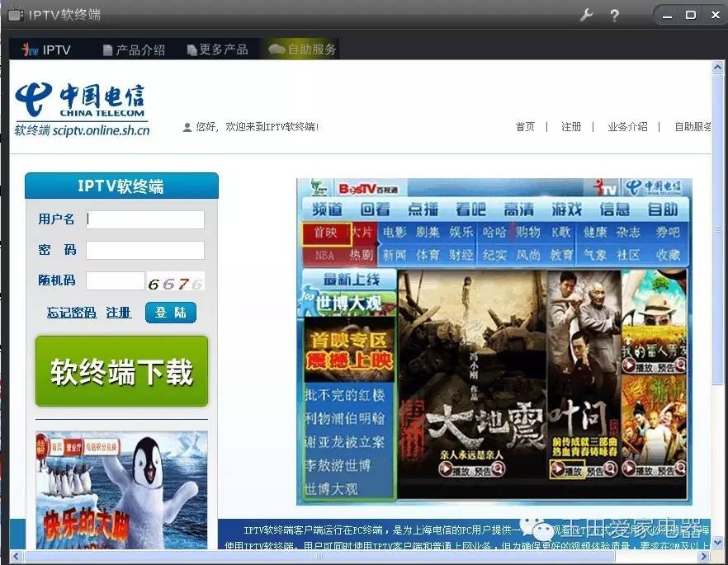Open 自助服务 link in the header navigation

click(x=693, y=127)
